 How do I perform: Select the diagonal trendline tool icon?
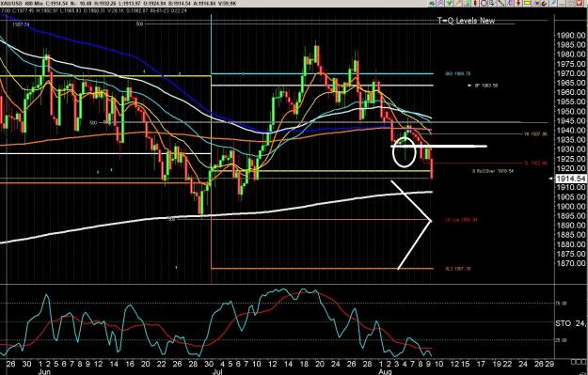pyautogui.click(x=501, y=4)
